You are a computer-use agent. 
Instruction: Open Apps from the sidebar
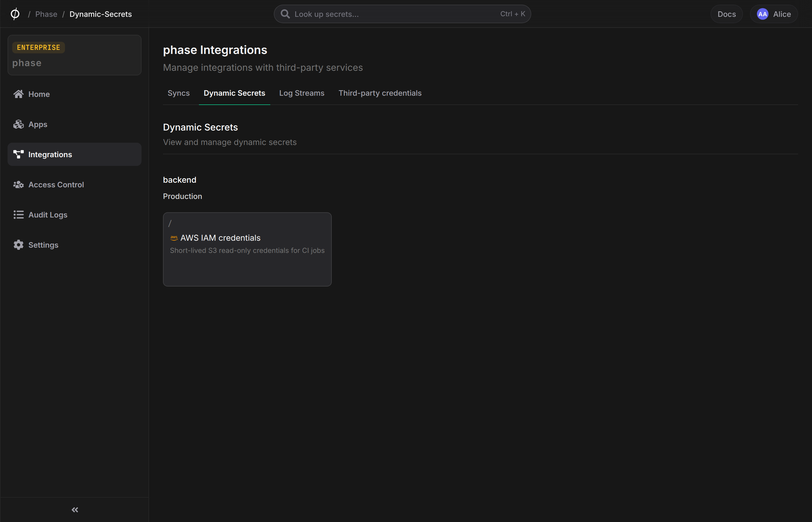(x=74, y=124)
